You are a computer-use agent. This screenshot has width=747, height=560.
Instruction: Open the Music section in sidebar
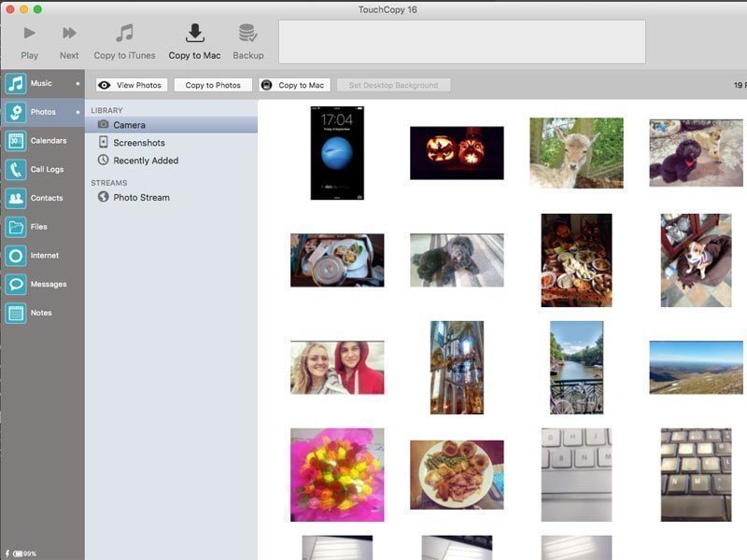pyautogui.click(x=41, y=84)
